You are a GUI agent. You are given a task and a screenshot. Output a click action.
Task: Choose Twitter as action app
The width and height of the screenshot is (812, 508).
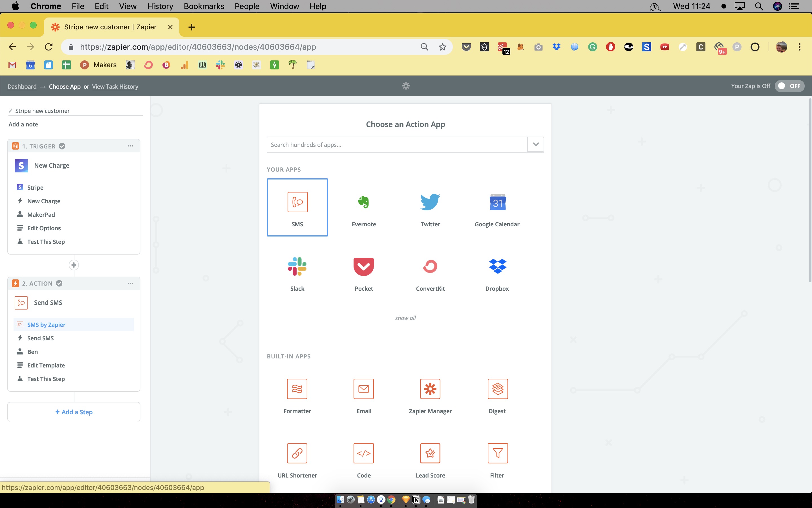click(x=430, y=207)
